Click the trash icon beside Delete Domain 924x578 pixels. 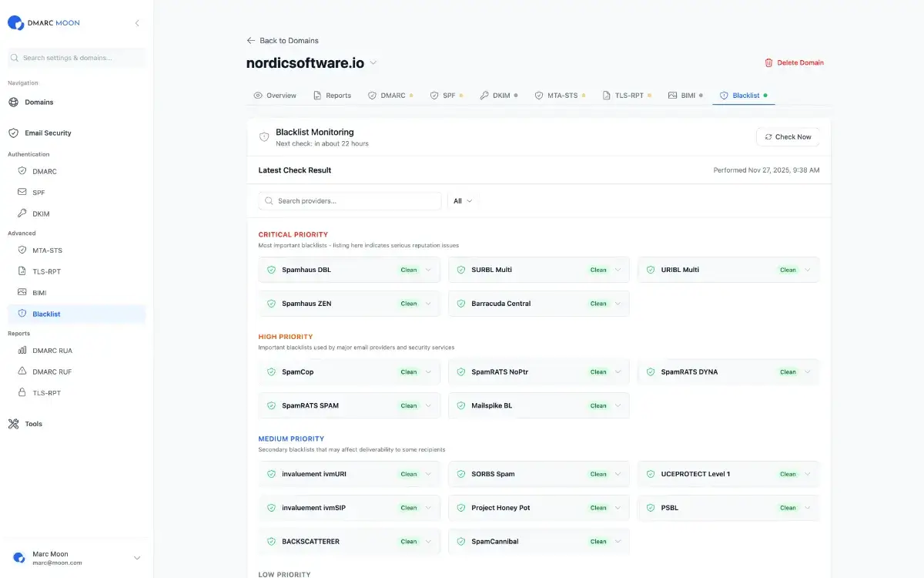pyautogui.click(x=768, y=62)
